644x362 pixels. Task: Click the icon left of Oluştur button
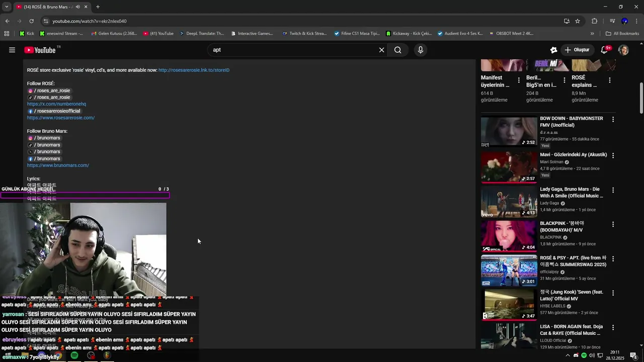point(553,50)
